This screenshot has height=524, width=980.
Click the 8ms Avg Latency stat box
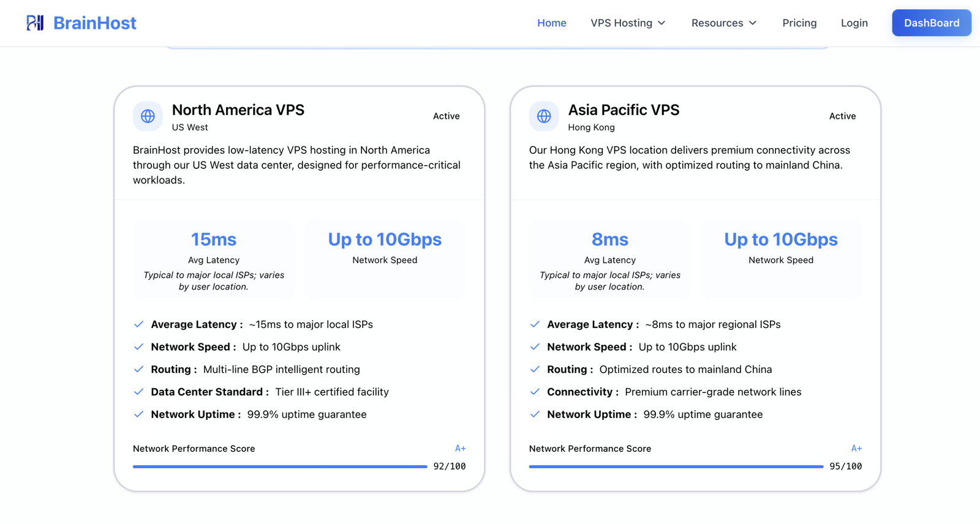(x=610, y=260)
